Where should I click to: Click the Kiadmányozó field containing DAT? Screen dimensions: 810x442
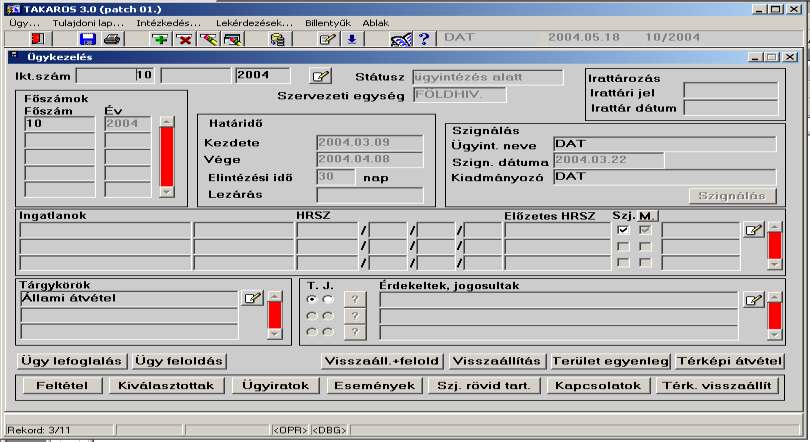pyautogui.click(x=664, y=177)
